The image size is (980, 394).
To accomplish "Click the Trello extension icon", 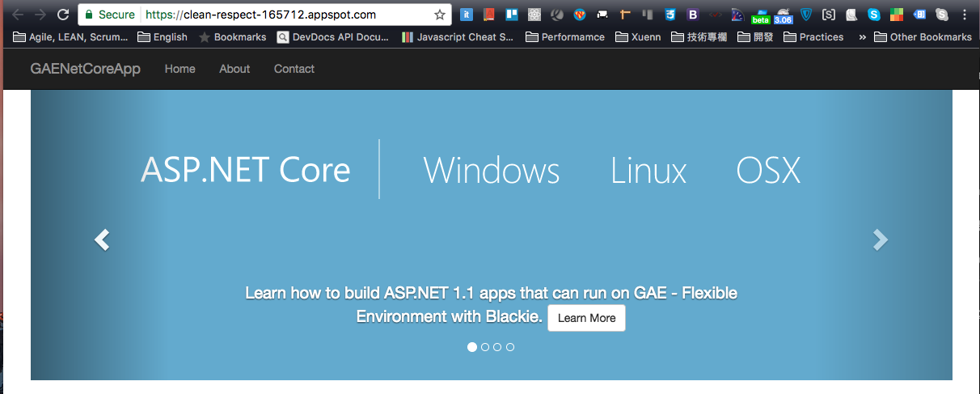I will pos(511,15).
